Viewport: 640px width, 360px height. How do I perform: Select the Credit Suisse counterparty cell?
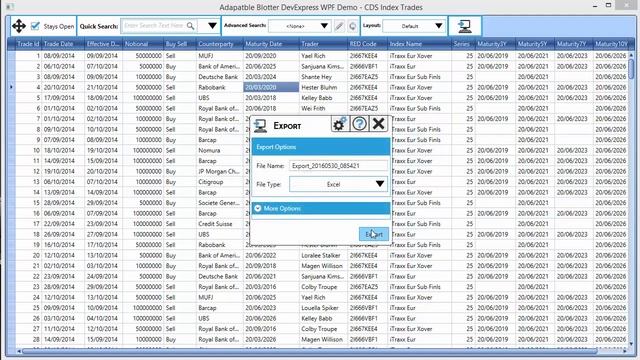pos(220,224)
